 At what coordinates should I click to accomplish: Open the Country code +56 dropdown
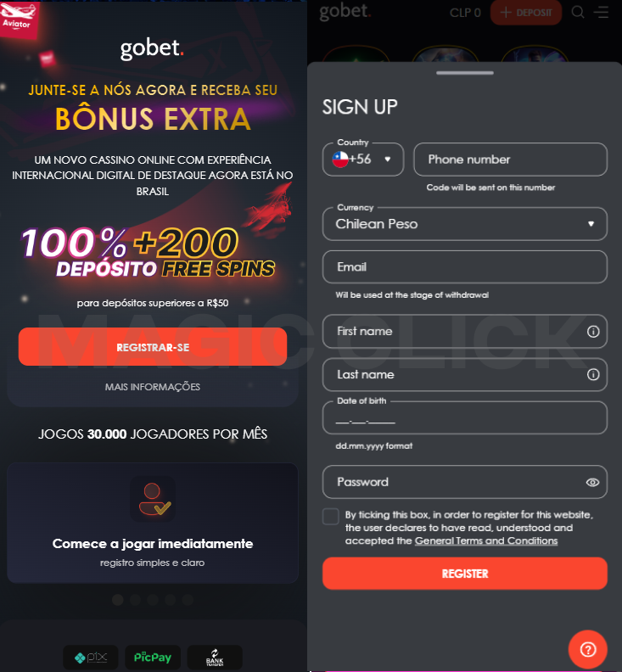(363, 160)
